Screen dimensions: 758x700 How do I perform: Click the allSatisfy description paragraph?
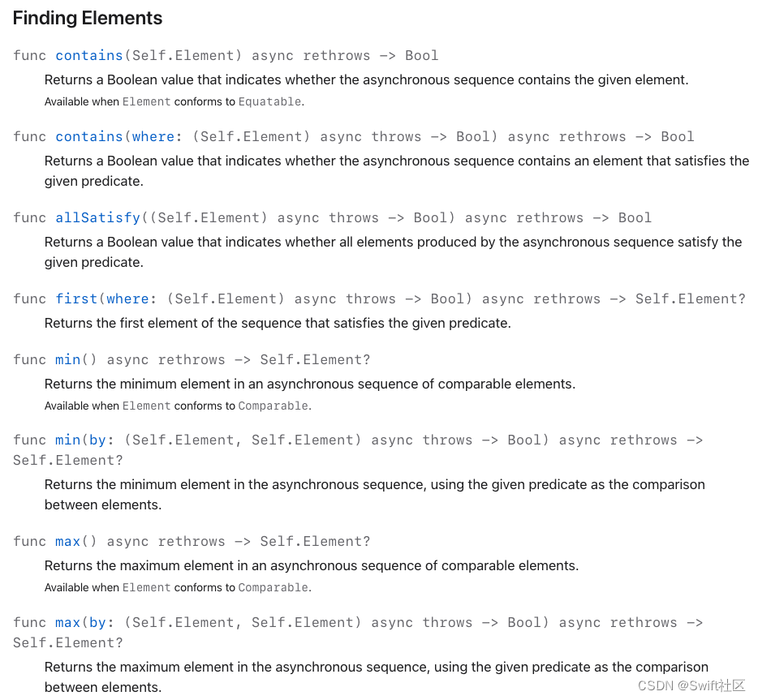pos(393,252)
